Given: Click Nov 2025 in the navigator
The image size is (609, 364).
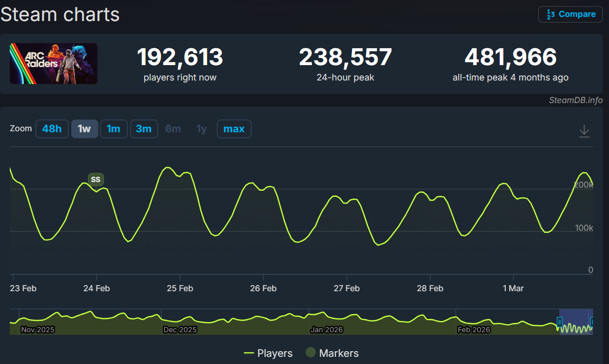Looking at the screenshot, I should point(37,330).
